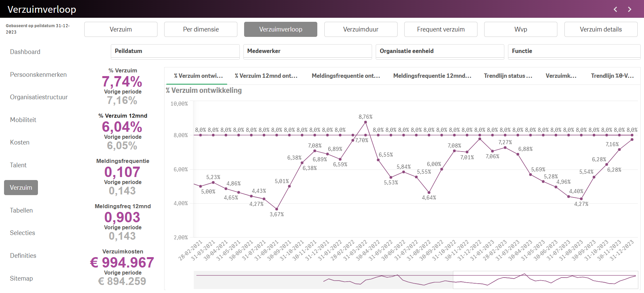Go to the next sheet arrow
The image size is (644, 293).
click(x=630, y=9)
